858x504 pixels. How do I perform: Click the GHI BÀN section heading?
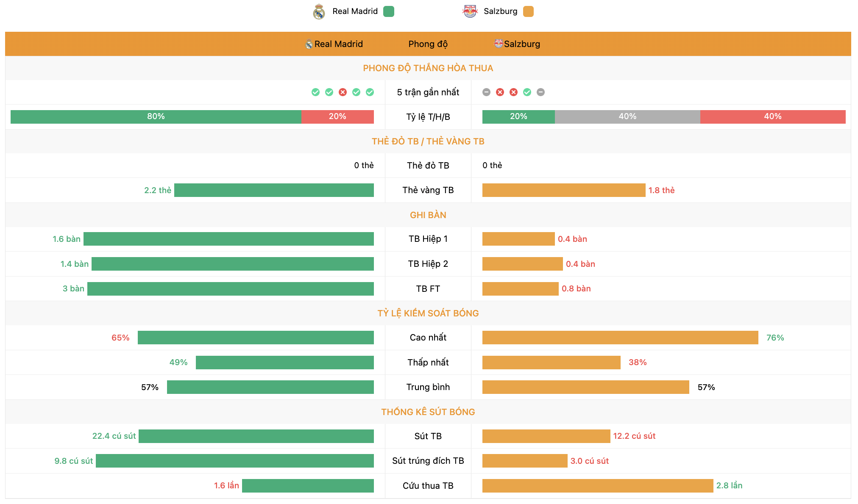click(428, 215)
